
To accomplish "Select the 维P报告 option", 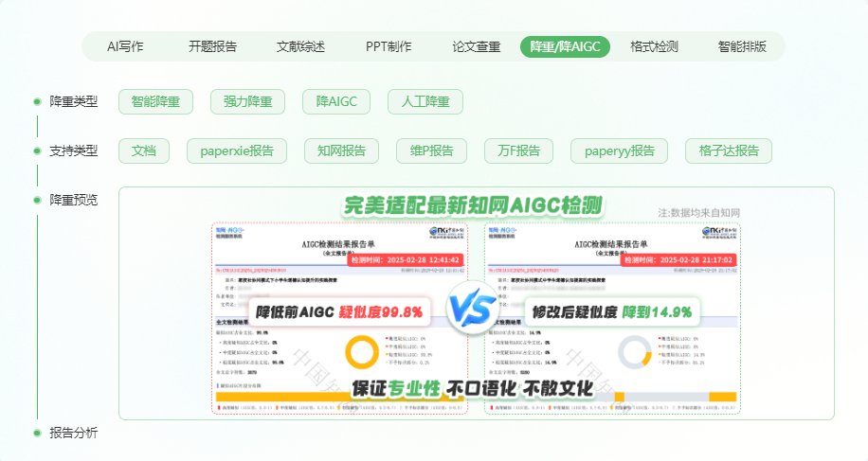I will (x=431, y=151).
